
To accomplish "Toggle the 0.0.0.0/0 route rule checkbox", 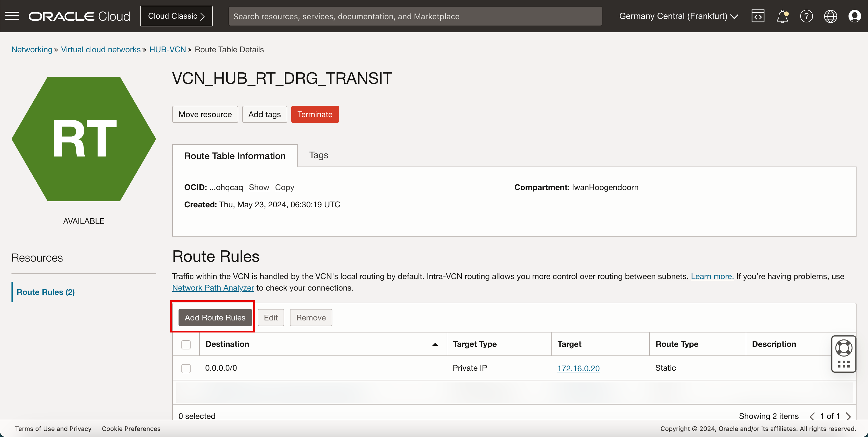I will pos(185,368).
